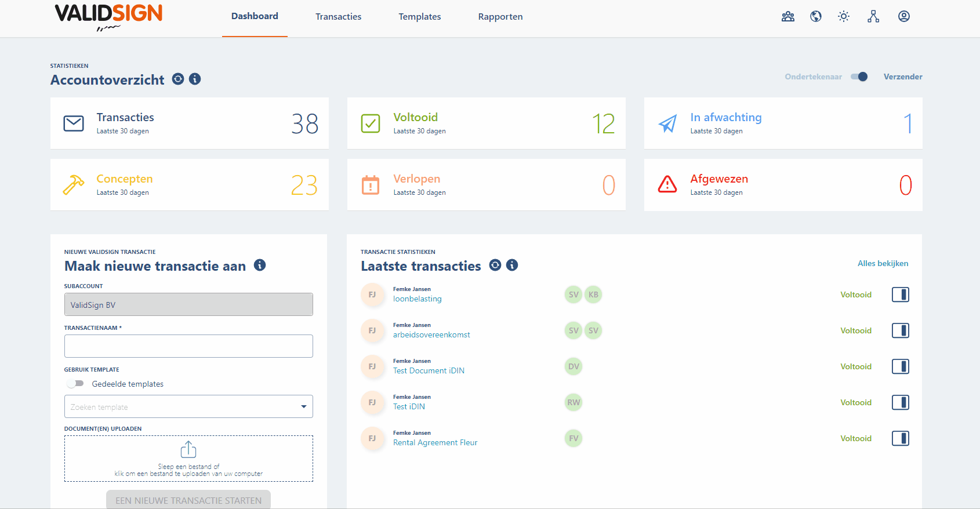This screenshot has height=509, width=980.
Task: Click Voltooid status on loonbelasting row
Action: pyautogui.click(x=856, y=295)
